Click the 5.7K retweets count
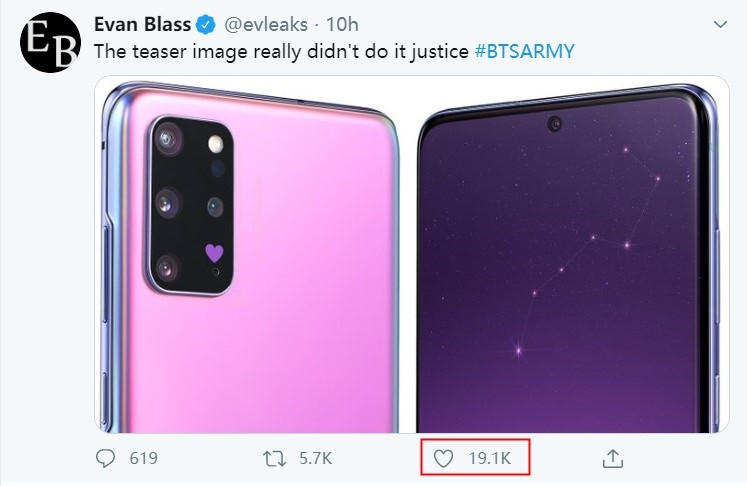 click(x=315, y=459)
